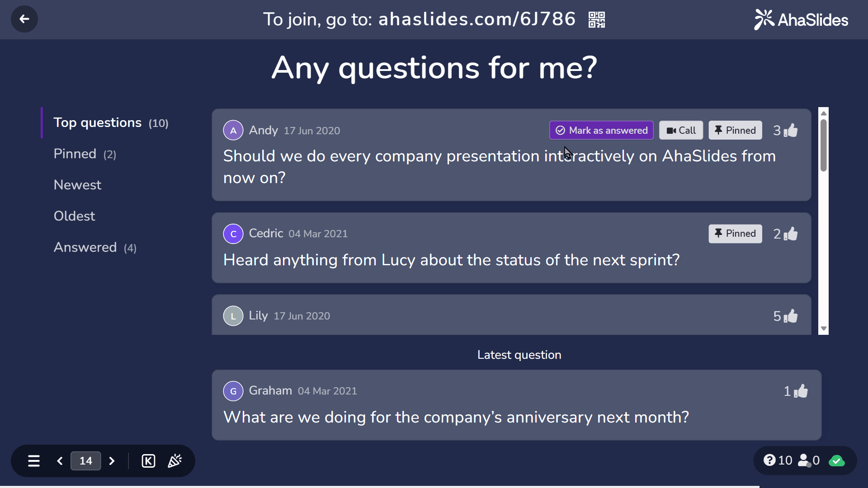Image resolution: width=868 pixels, height=488 pixels.
Task: Upvote Graham's anniversary question
Action: (801, 391)
